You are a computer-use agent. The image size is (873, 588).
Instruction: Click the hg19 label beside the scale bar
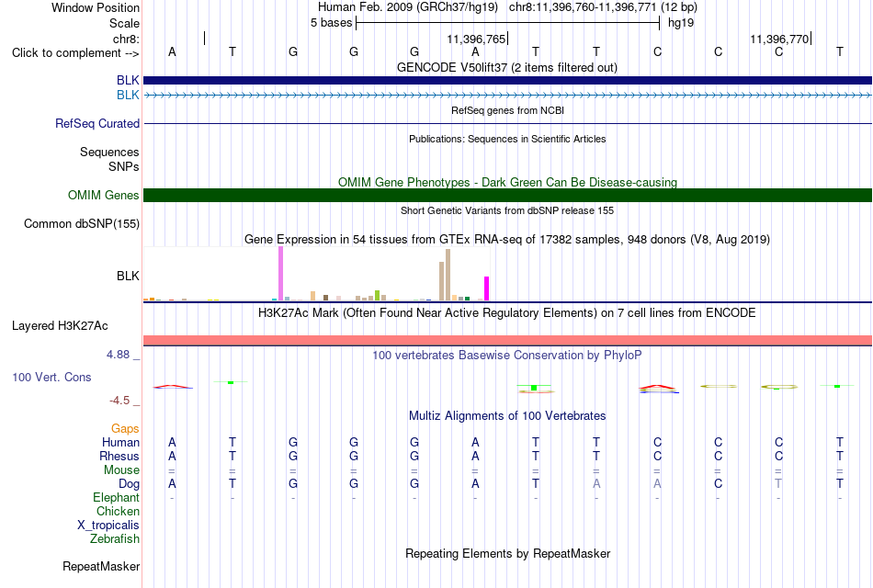tap(680, 23)
